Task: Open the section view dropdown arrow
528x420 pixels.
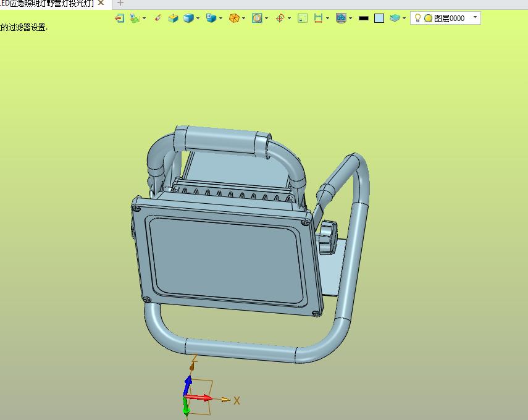Action: click(x=267, y=18)
